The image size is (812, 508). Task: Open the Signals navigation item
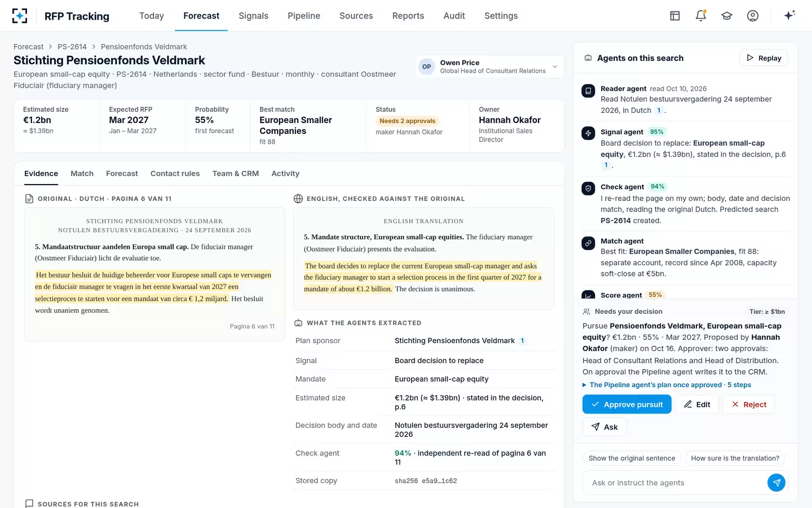coord(253,16)
